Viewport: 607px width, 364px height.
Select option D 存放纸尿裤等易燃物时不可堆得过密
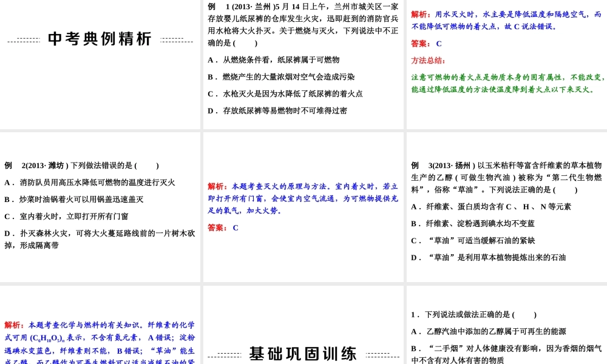click(277, 111)
